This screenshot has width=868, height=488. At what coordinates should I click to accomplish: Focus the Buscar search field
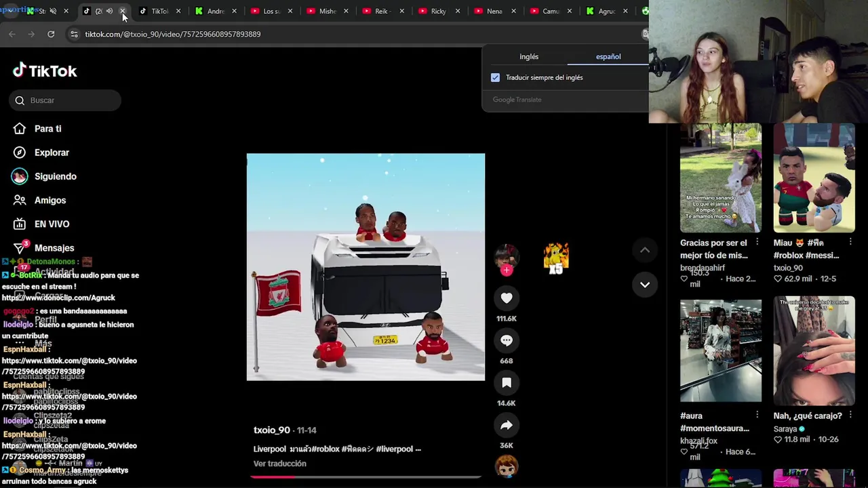click(x=65, y=100)
